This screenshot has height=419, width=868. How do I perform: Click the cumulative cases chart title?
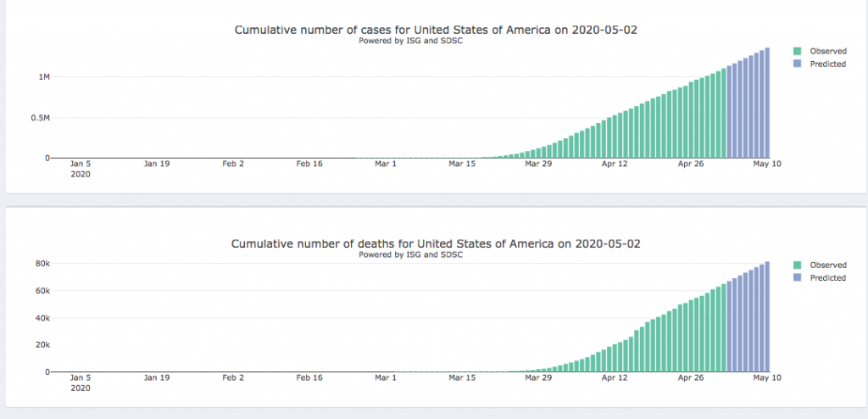(x=435, y=30)
